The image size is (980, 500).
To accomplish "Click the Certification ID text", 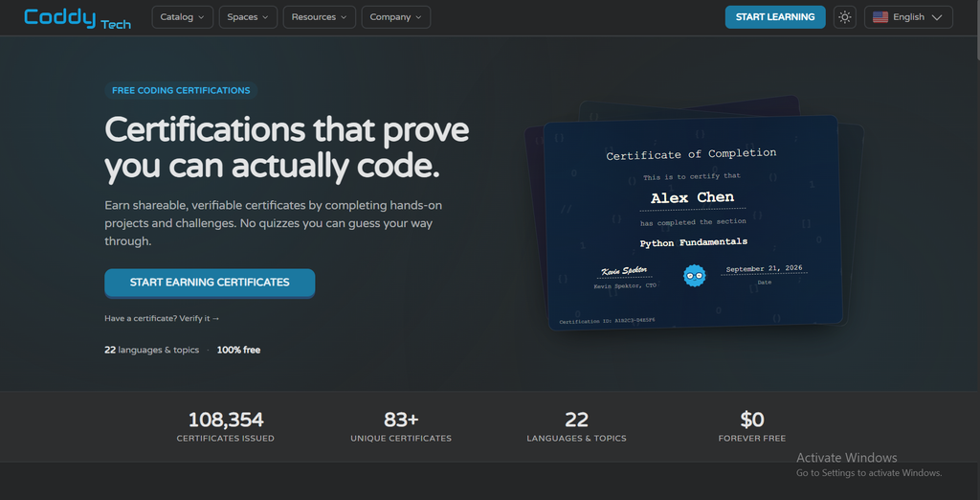I will 607,321.
